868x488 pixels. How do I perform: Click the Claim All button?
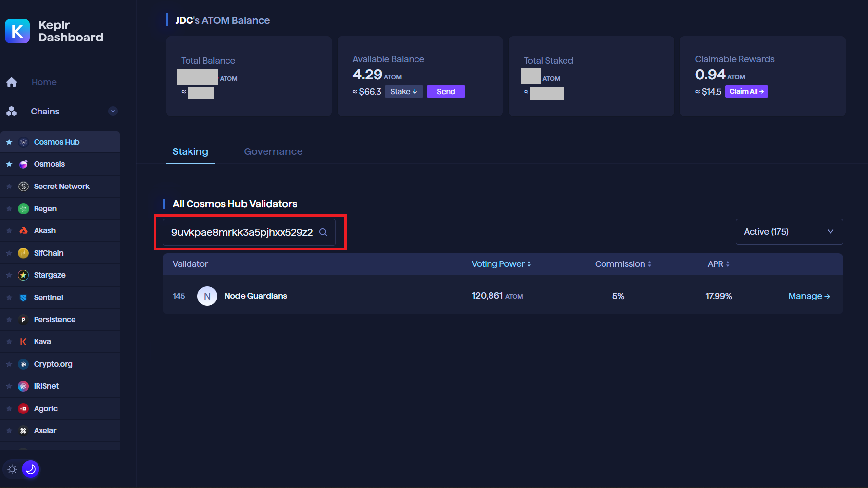tap(746, 92)
